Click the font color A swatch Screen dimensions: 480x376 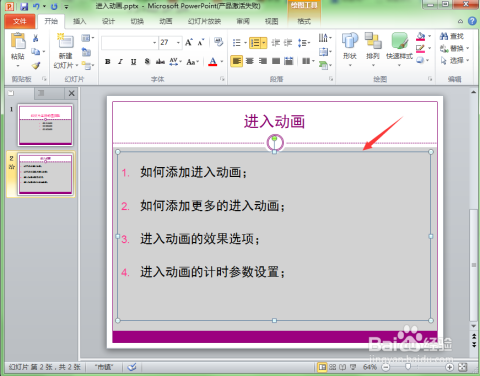(213, 62)
